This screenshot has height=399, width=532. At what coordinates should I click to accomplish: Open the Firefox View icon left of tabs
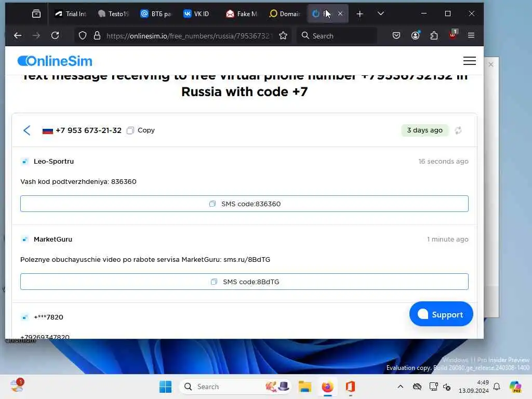[36, 14]
